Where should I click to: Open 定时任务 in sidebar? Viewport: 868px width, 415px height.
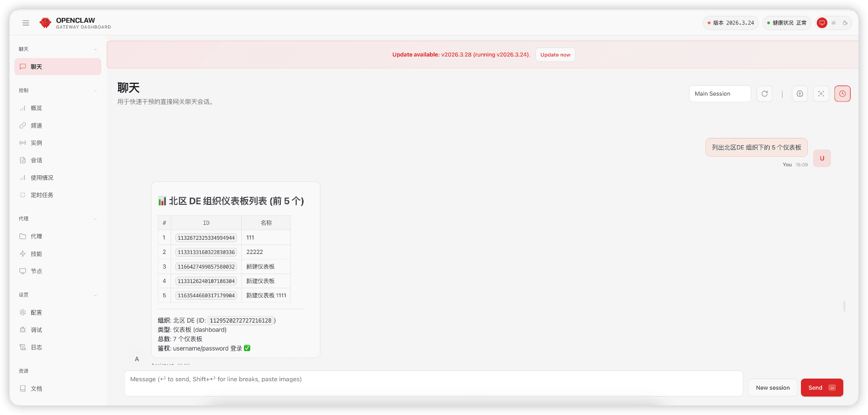(58, 195)
